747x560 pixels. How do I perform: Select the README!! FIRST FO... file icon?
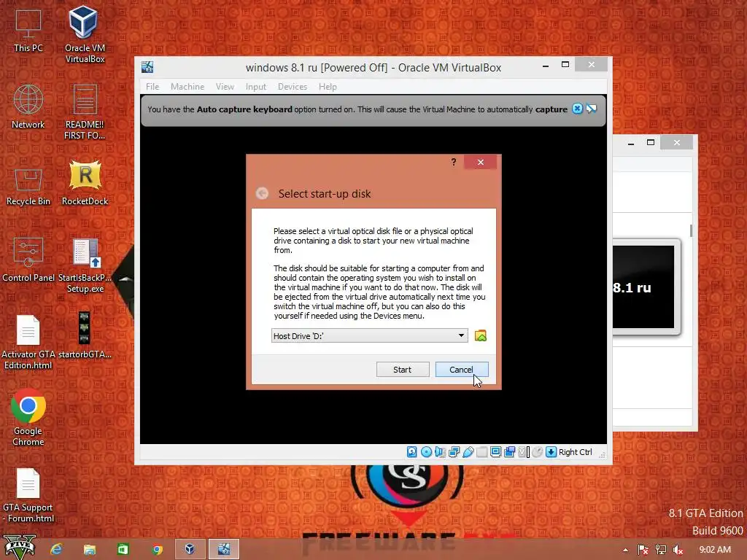click(x=85, y=112)
